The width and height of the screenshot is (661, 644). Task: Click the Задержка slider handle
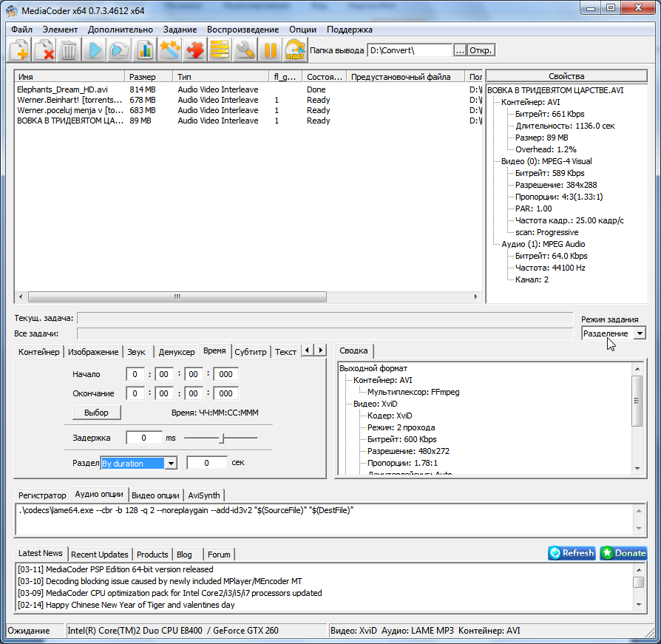pyautogui.click(x=222, y=438)
